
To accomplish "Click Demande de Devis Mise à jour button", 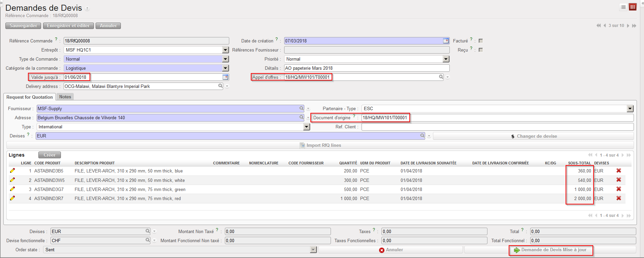I will [550, 250].
